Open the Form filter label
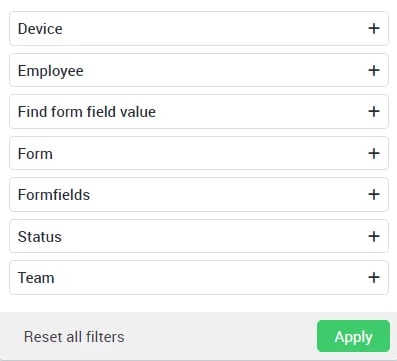Screen dimensions: 397x361 (35, 154)
